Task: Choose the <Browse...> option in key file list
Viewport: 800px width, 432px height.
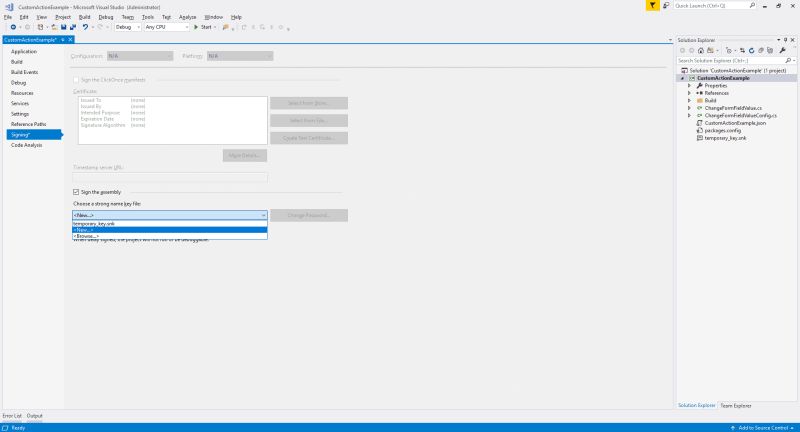Action: click(x=169, y=236)
